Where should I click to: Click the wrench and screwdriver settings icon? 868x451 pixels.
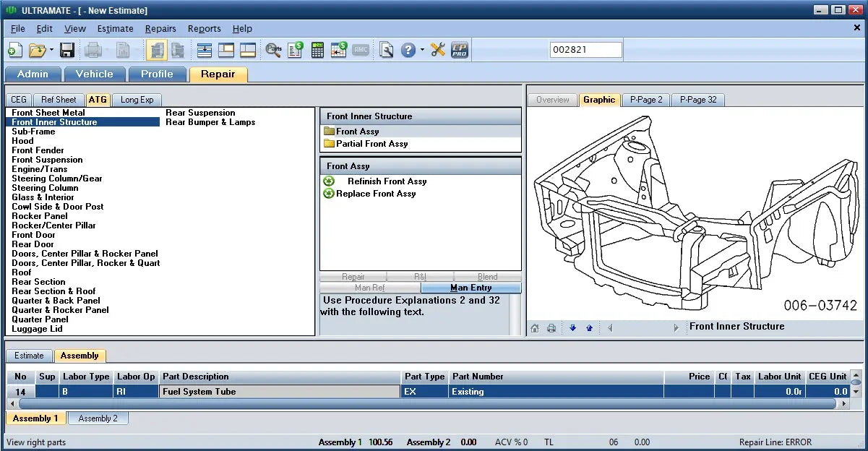click(437, 50)
